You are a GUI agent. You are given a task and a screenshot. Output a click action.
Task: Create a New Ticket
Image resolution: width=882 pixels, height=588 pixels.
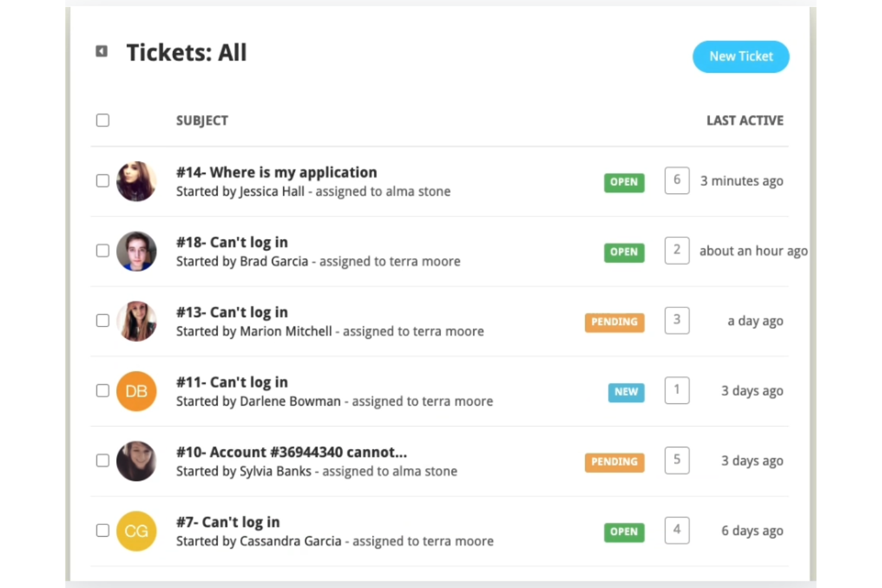[x=740, y=57]
